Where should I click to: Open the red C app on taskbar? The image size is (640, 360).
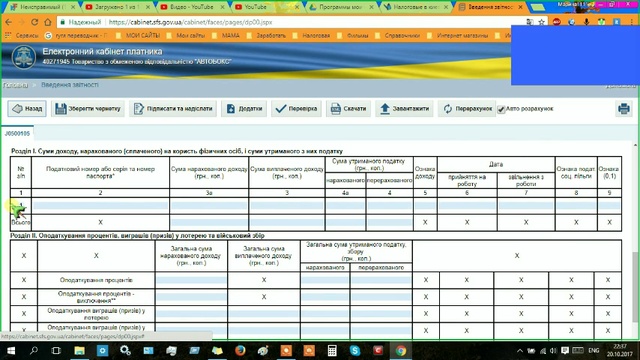[x=378, y=351]
